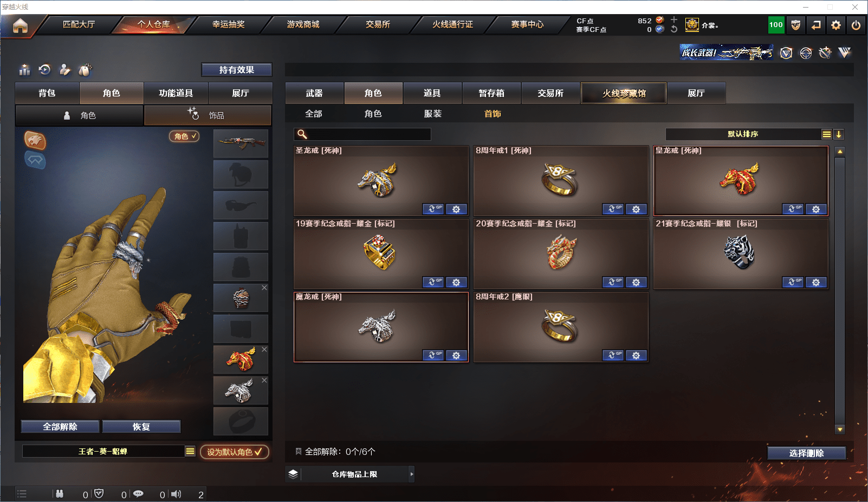The image size is (868, 502).
Task: Expand the character list next to 王者-葵-貂蝉
Action: pos(190,451)
